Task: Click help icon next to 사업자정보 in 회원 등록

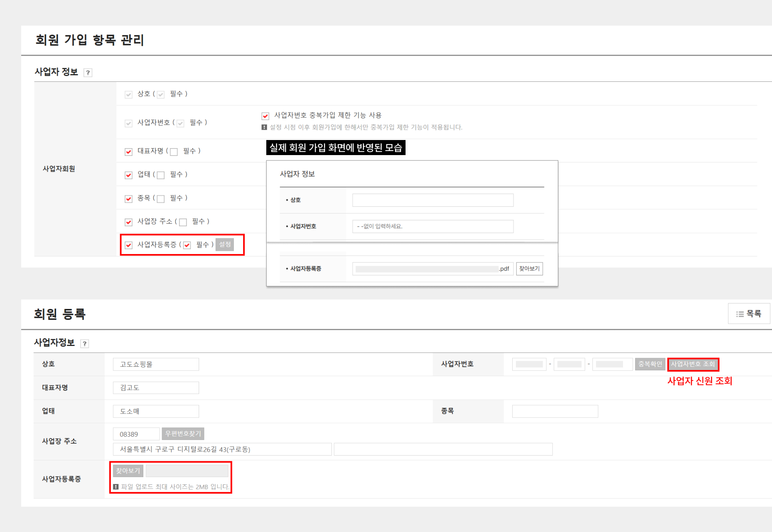Action: (85, 344)
